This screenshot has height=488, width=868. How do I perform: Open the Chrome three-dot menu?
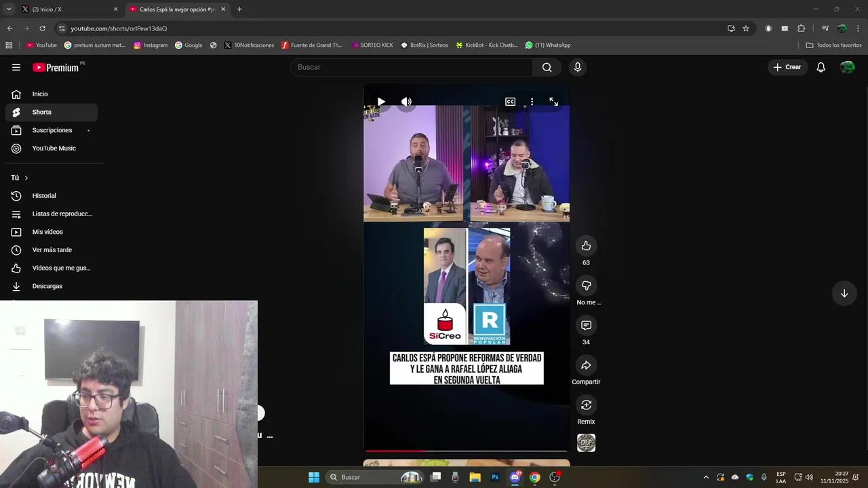pyautogui.click(x=859, y=28)
